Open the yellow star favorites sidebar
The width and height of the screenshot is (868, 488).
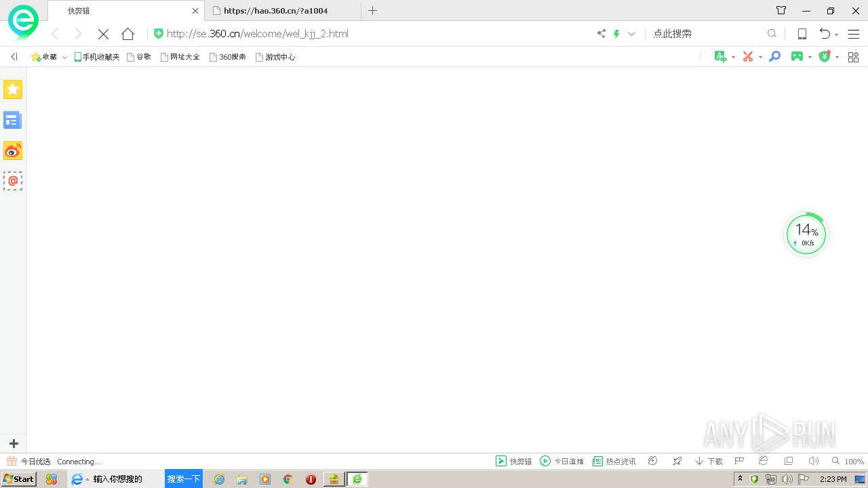point(13,89)
